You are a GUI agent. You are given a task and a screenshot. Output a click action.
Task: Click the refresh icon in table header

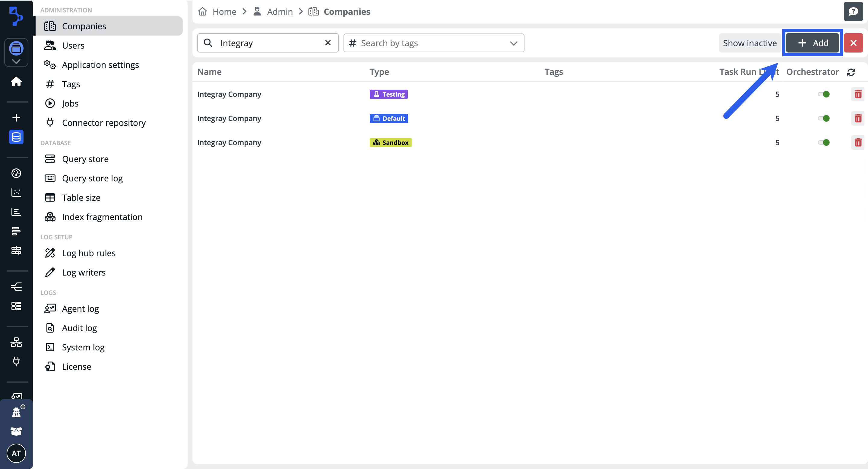coord(851,72)
